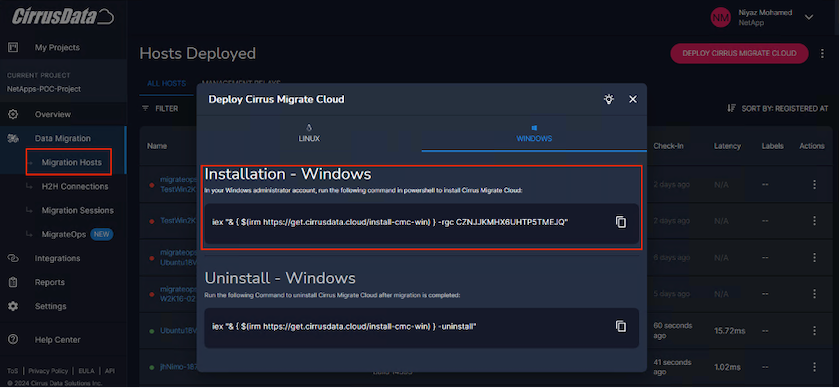Click the Installation - Windows heading
The image size is (840, 388).
(x=288, y=174)
